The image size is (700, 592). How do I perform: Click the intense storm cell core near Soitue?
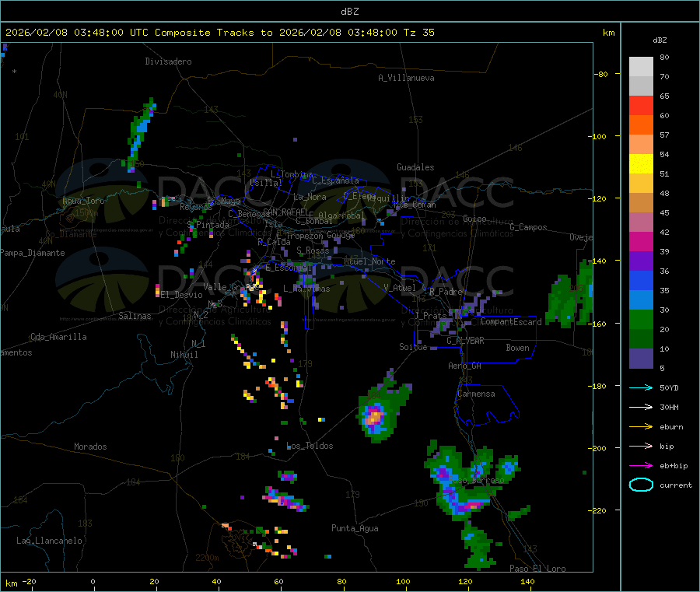coord(374,417)
